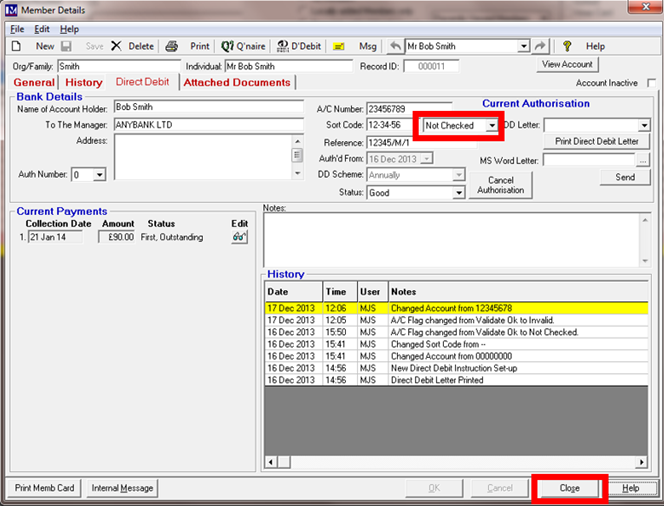
Task: Click the Reference field
Action: [x=421, y=143]
